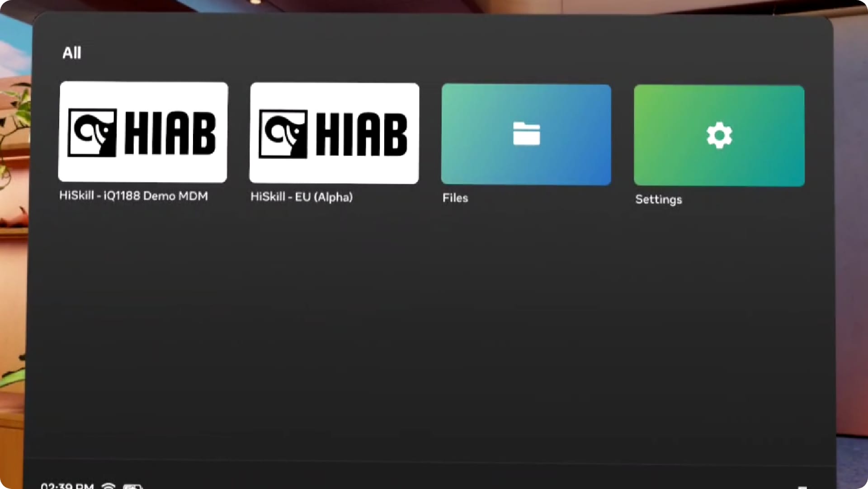Click ram emblem in EU (Alpha) tile
Viewport: 868px width, 489px height.
[x=283, y=135]
